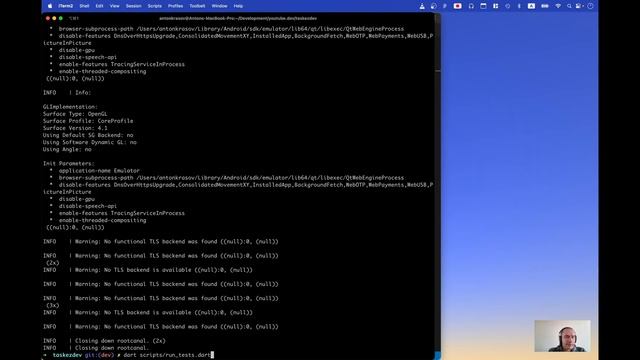Click the cone-shaped icon in menu bar
The height and width of the screenshot is (360, 640).
(422, 6)
